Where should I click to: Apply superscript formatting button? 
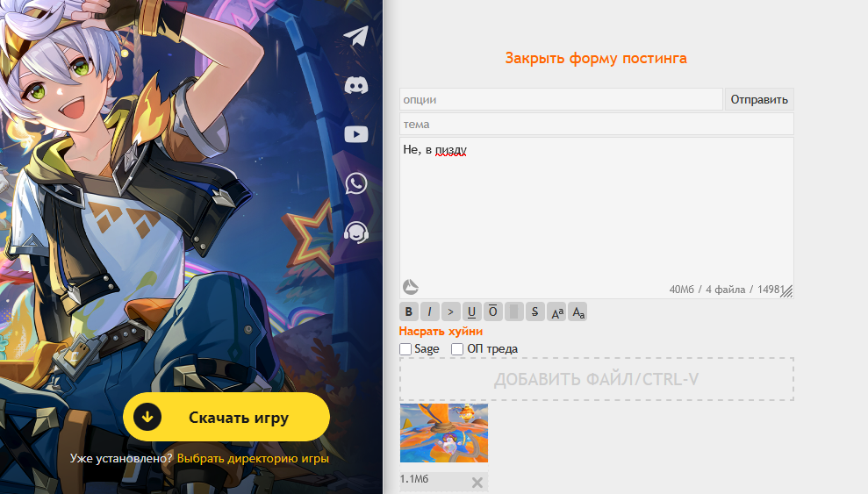point(556,312)
